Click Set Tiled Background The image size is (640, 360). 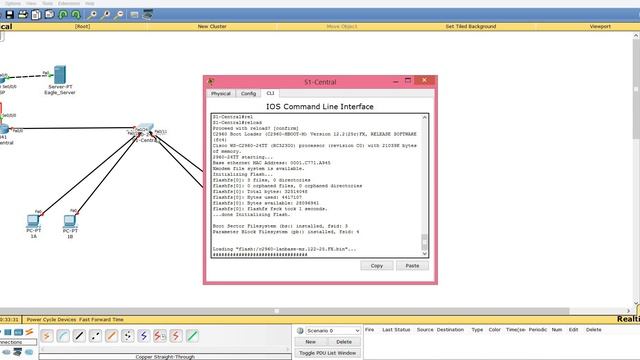[471, 27]
